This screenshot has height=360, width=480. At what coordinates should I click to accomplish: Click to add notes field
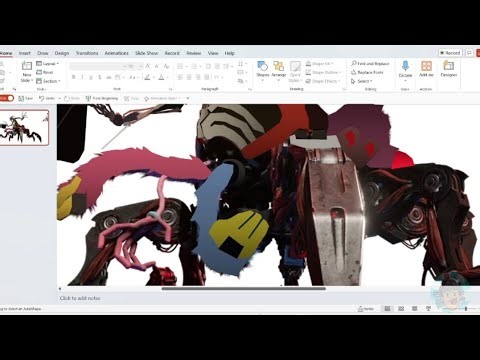coord(80,298)
